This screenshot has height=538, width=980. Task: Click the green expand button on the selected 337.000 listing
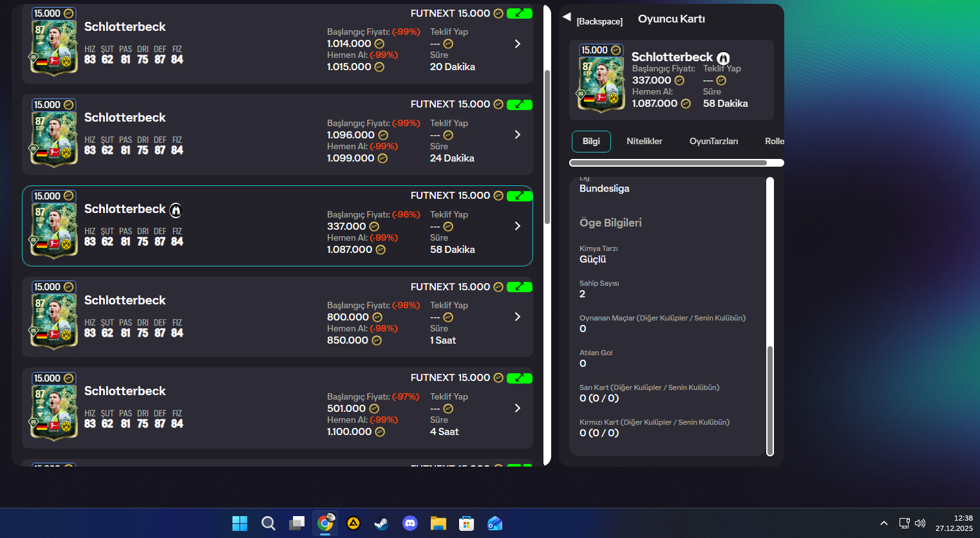pyautogui.click(x=519, y=196)
